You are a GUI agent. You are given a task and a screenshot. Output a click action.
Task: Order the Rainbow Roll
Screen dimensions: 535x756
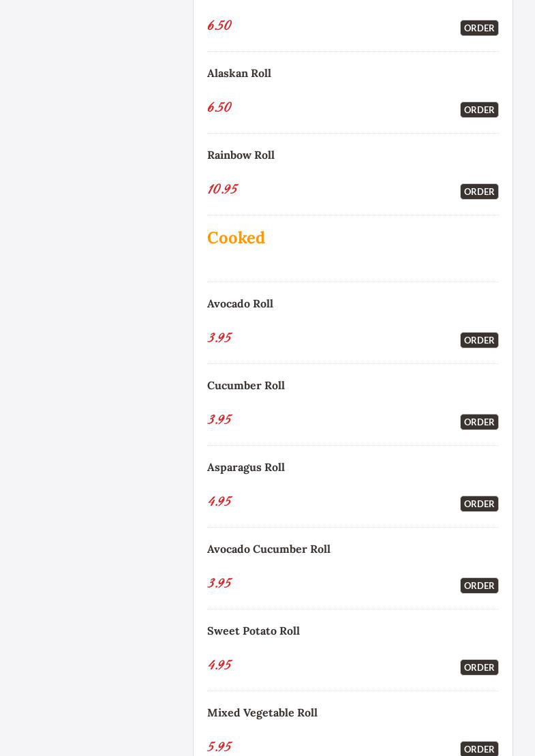coord(479,192)
